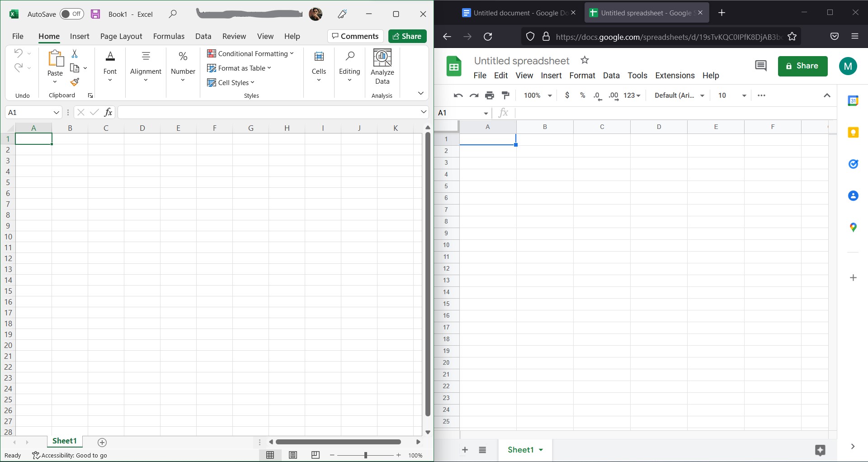This screenshot has width=868, height=462.
Task: Click the Cut scissors icon in Excel
Action: click(x=75, y=54)
